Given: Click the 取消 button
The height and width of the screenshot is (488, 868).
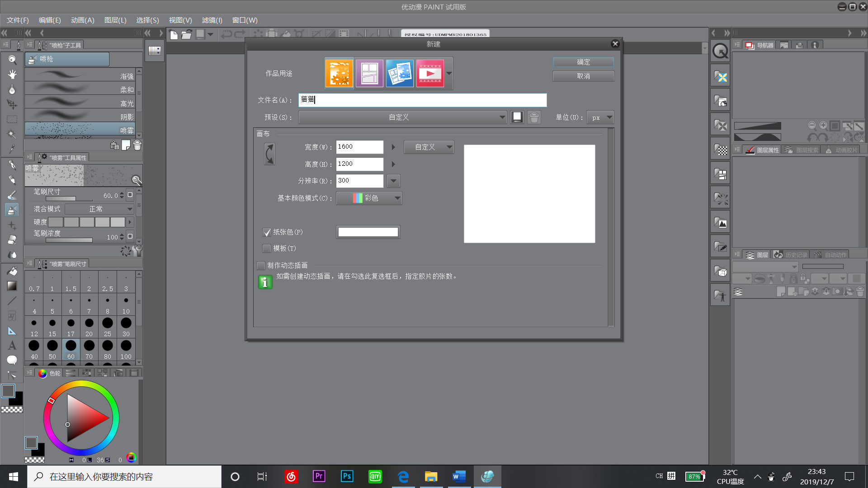Looking at the screenshot, I should (x=583, y=76).
